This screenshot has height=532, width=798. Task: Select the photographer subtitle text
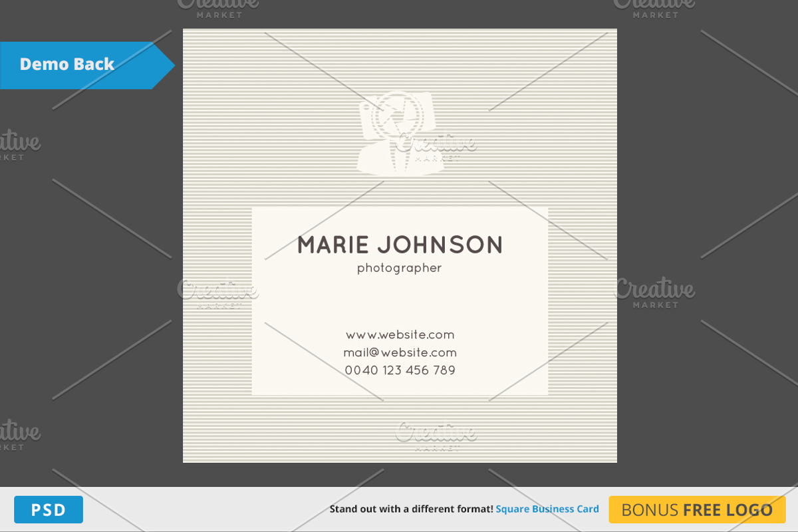[x=400, y=269]
